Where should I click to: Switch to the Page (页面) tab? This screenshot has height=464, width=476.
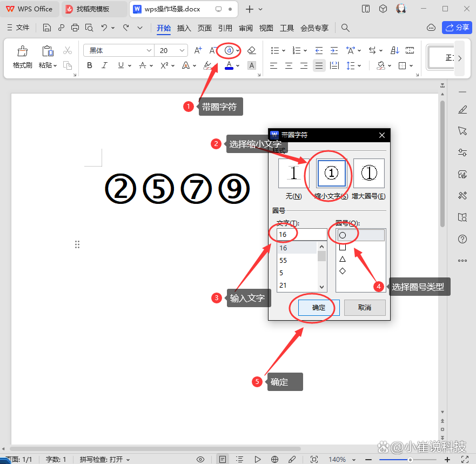(205, 28)
